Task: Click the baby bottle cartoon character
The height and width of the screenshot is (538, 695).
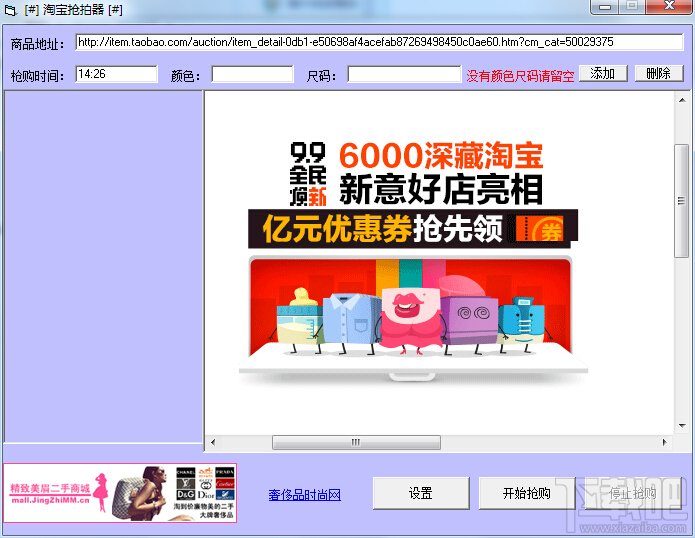Action: (x=300, y=320)
